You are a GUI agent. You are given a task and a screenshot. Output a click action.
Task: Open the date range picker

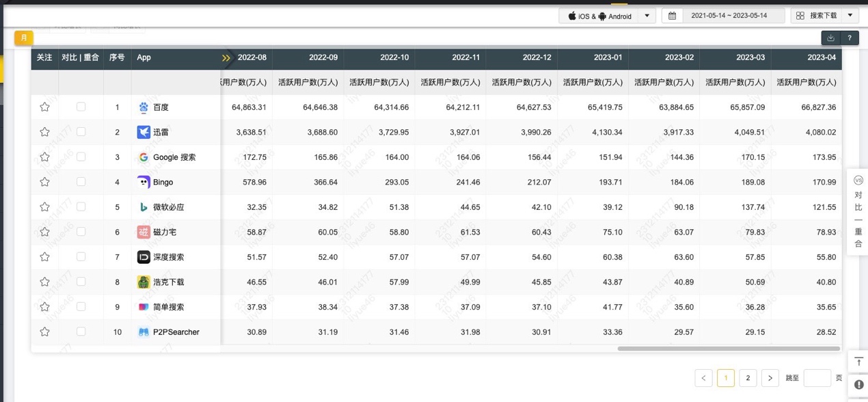[x=723, y=16]
